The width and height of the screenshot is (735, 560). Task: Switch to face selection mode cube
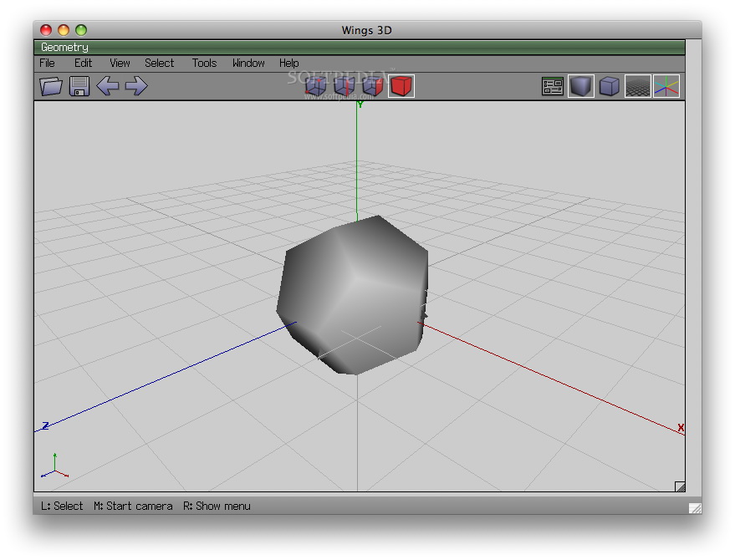point(372,85)
